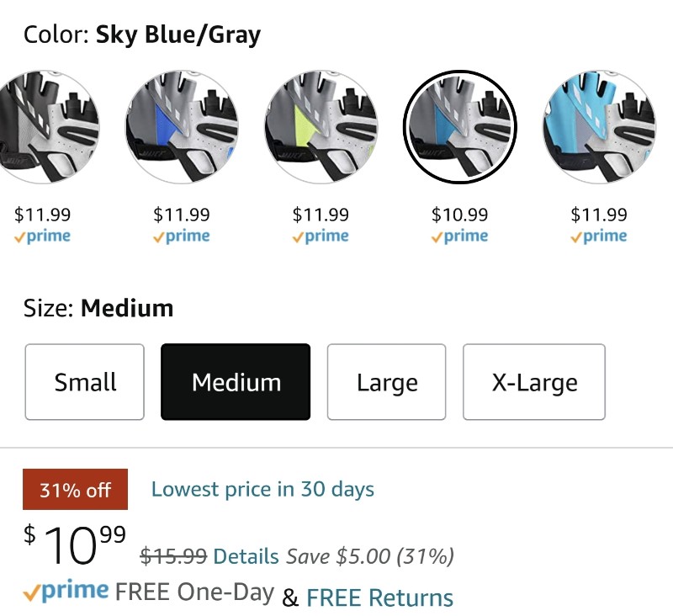The image size is (673, 616).
Task: Click the Lowest price in 30 days link
Action: (x=262, y=490)
